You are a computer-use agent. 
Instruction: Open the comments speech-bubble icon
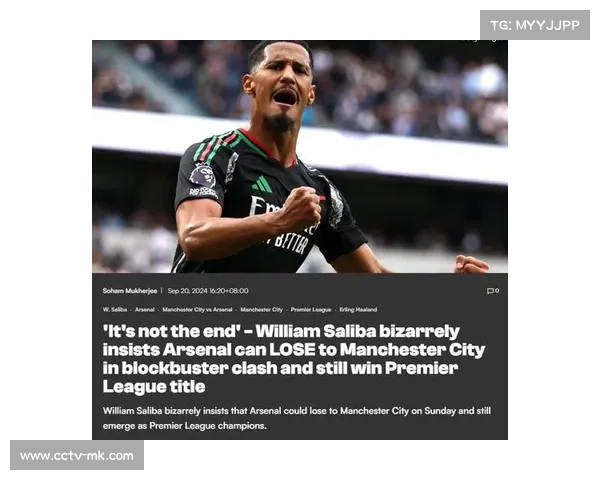coord(490,291)
